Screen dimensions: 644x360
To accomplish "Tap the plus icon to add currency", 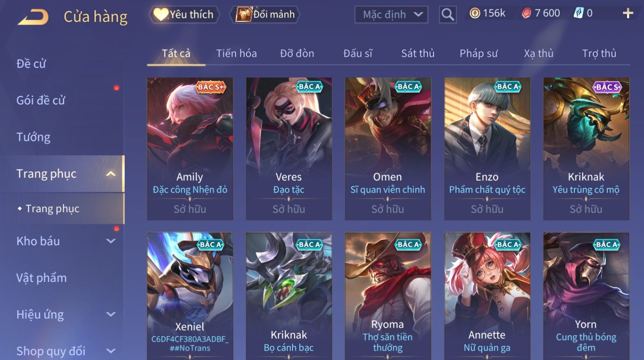I will [x=628, y=13].
